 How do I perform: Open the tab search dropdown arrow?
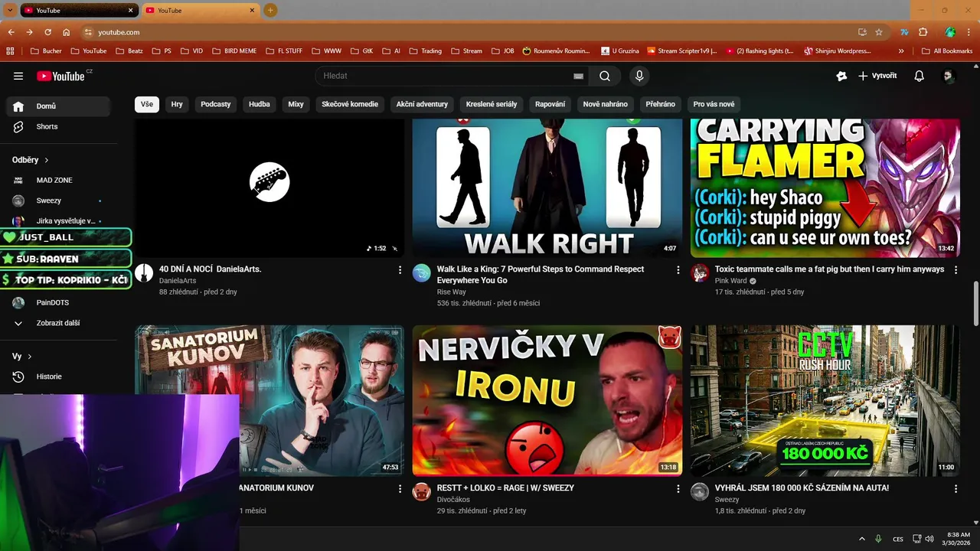click(10, 10)
